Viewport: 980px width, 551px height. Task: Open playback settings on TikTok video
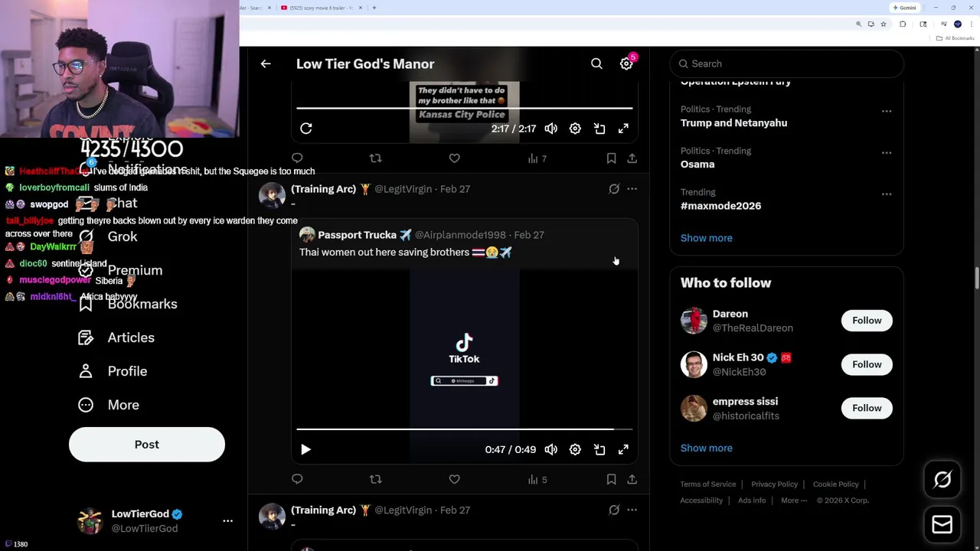[575, 450]
